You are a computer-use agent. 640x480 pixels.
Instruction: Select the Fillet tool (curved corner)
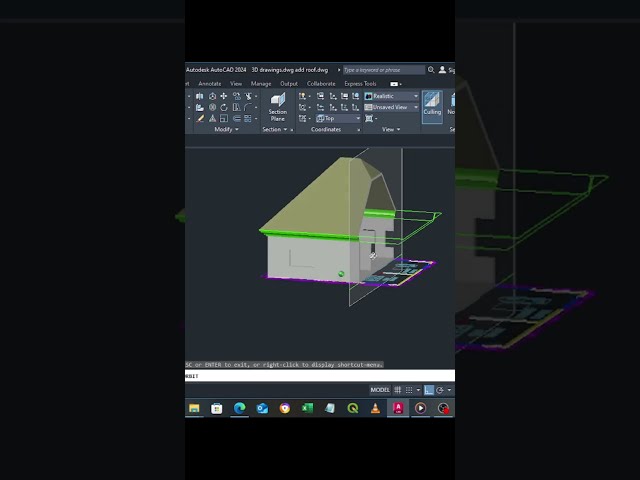[x=248, y=107]
